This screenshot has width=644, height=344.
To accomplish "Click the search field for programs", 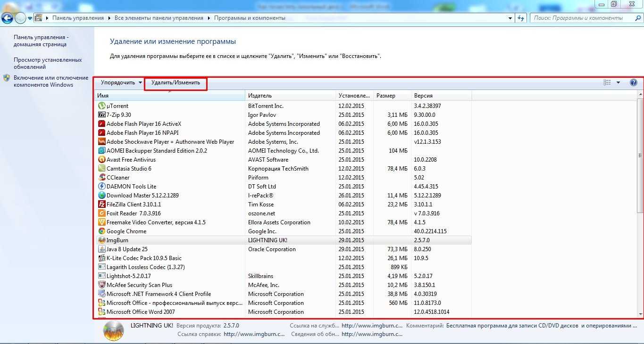I will pyautogui.click(x=580, y=18).
